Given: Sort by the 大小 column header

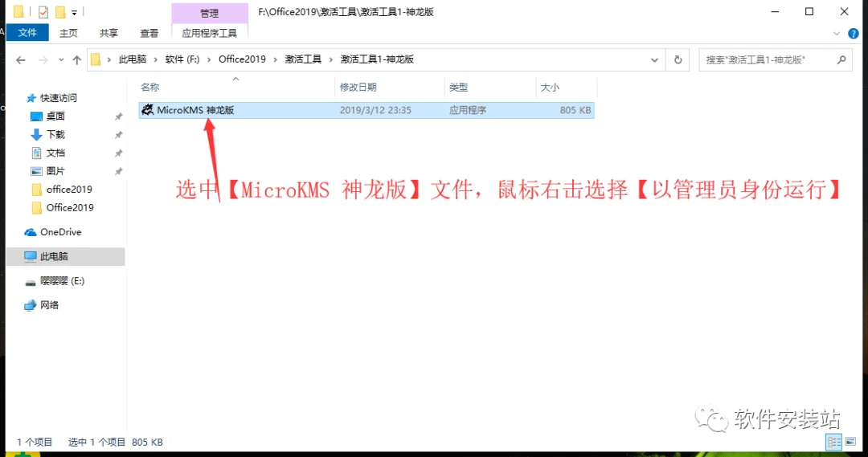Looking at the screenshot, I should tap(550, 88).
